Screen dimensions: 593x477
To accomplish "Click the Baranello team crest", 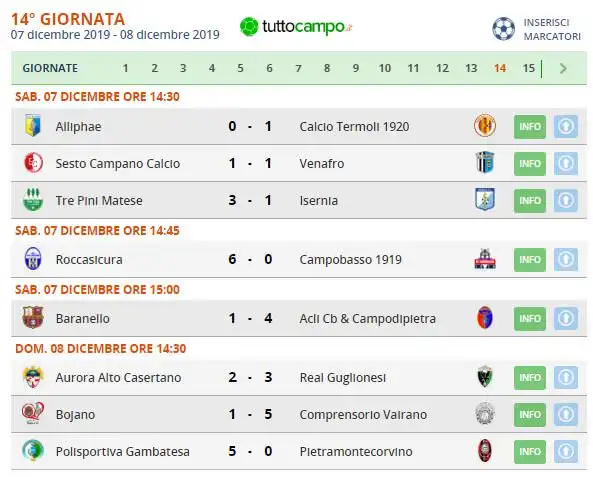I will (x=33, y=318).
